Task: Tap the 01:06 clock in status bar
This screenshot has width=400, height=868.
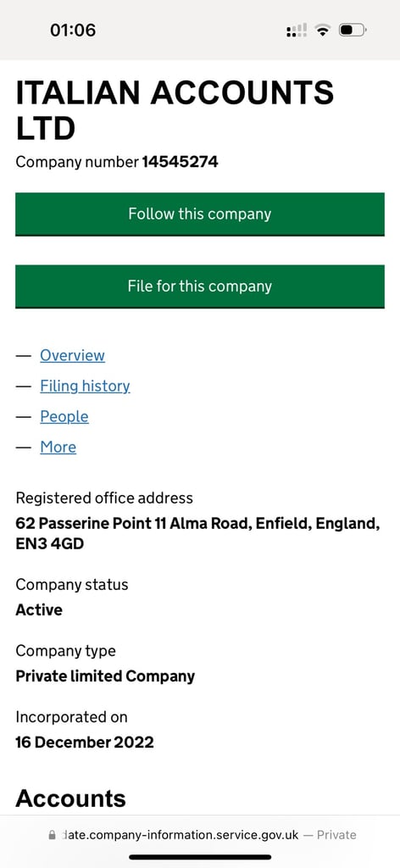Action: click(73, 30)
